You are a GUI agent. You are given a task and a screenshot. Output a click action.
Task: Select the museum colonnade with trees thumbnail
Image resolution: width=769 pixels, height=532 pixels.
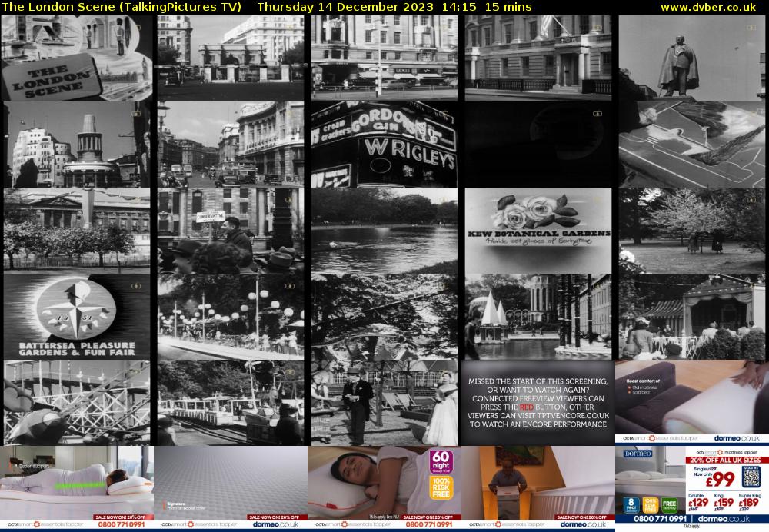(x=77, y=231)
